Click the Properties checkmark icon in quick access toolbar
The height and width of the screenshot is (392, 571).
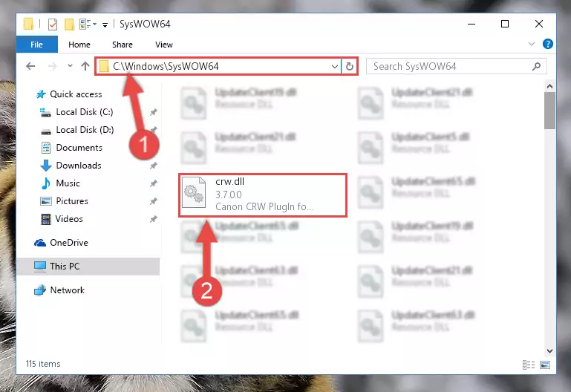click(53, 24)
